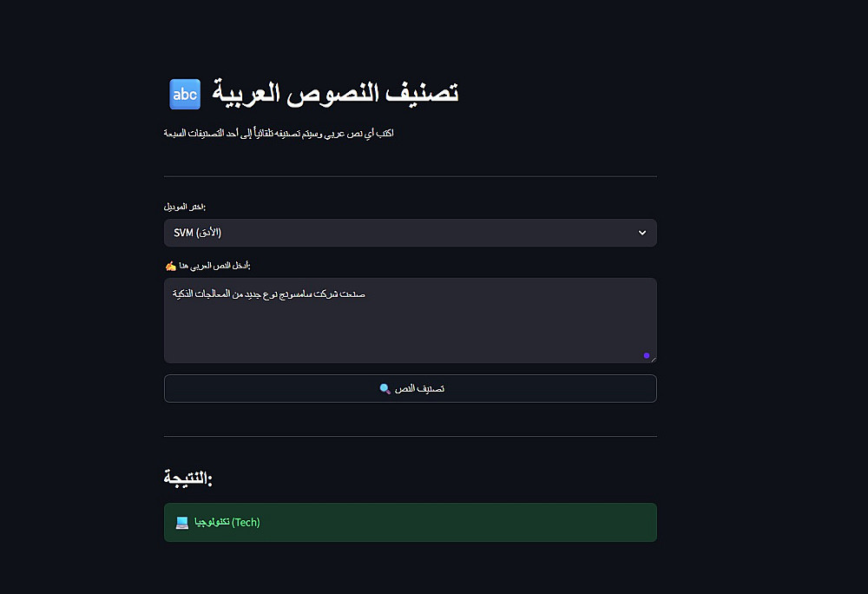The height and width of the screenshot is (594, 868).
Task: Open the SVM model selection dropdown
Action: (x=410, y=233)
